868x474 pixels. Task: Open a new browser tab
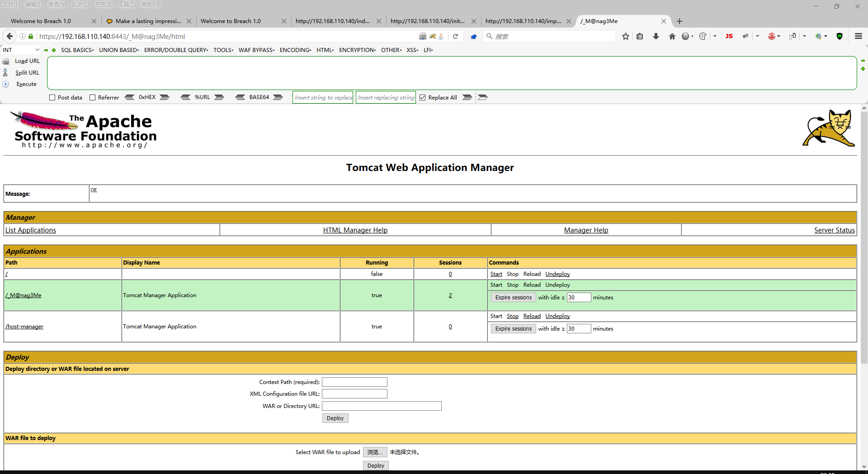679,21
